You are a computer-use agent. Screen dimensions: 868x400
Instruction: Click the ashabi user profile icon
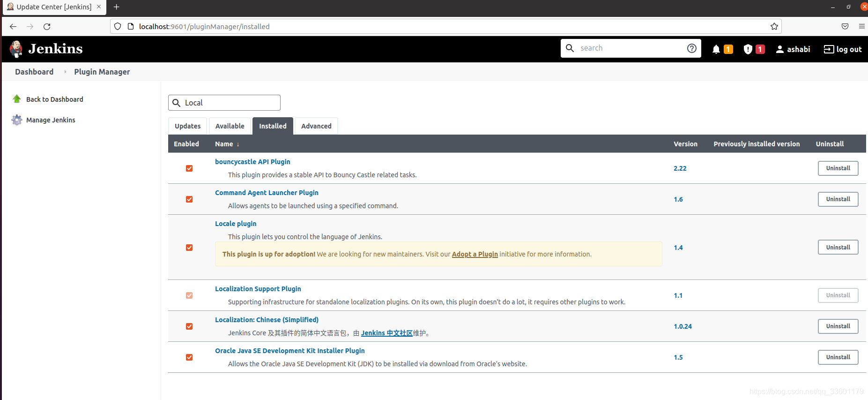(x=780, y=49)
